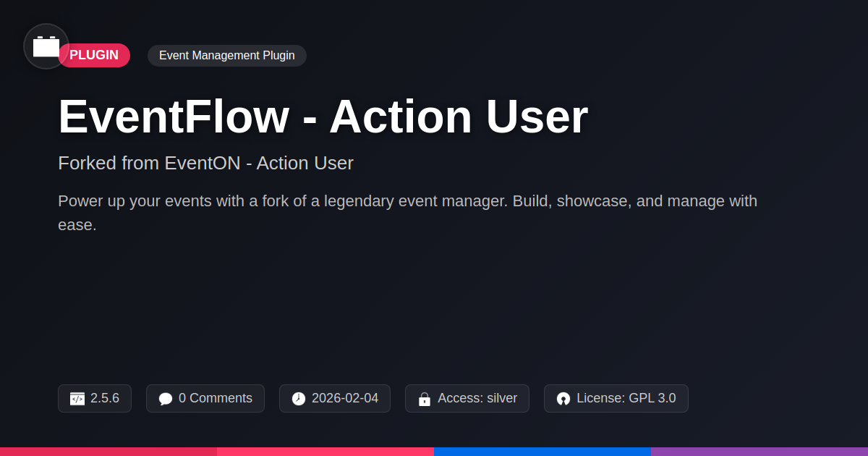Viewport: 868px width, 456px height.
Task: Click the crimson segment of the bottom bar
Action: pyautogui.click(x=109, y=452)
